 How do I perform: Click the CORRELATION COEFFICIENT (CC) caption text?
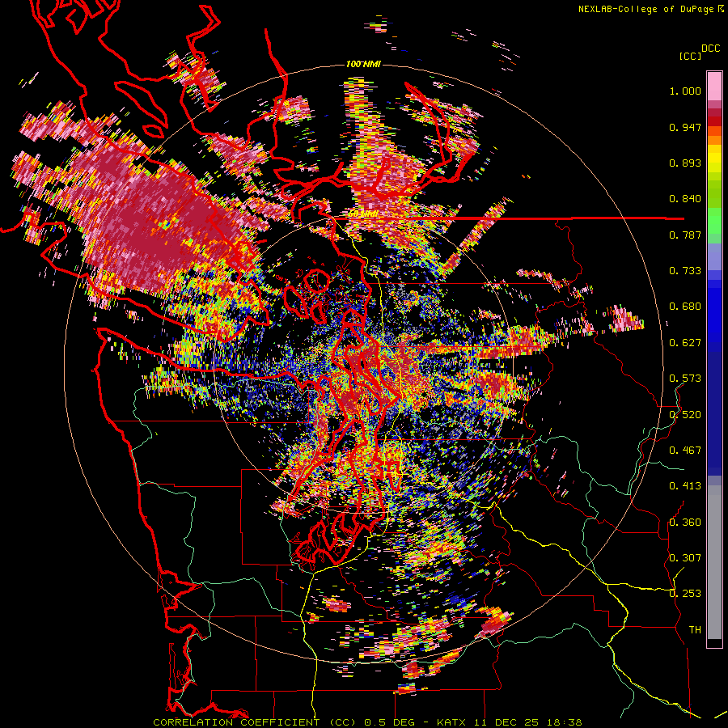255,722
